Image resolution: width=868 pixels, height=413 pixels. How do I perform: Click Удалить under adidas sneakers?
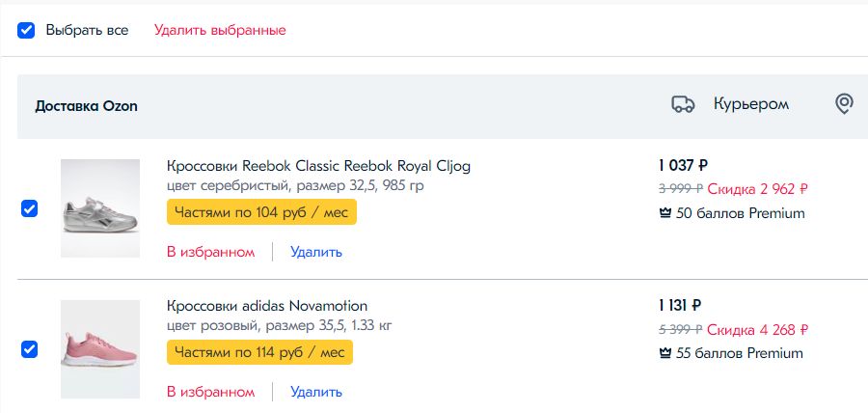click(x=316, y=392)
